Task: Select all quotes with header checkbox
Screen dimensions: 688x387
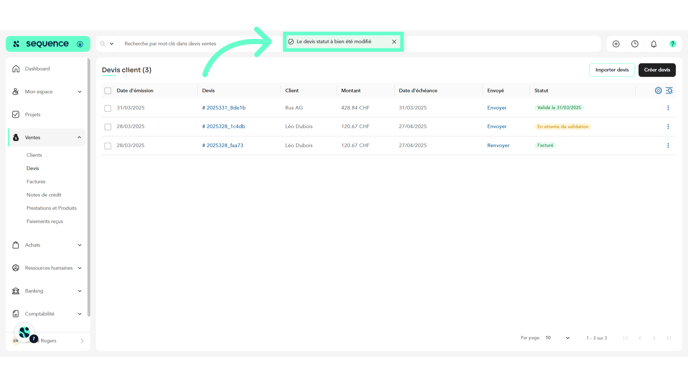Action: coord(108,91)
